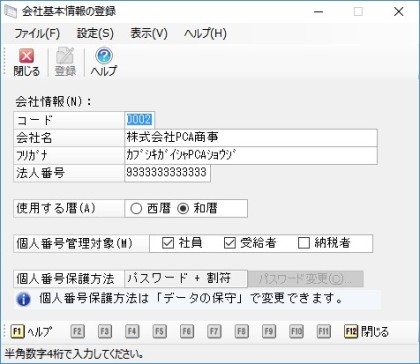
Task: Click the F4 function key button
Action: click(x=132, y=331)
